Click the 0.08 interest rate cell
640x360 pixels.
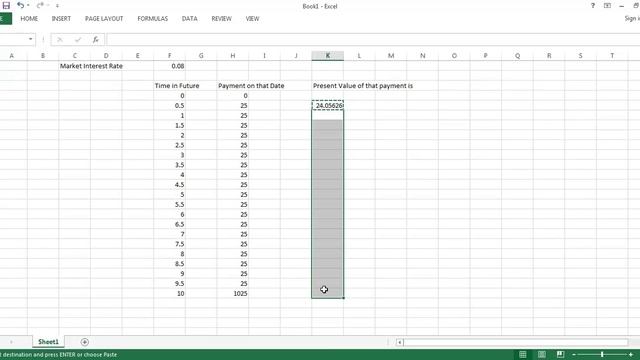tap(169, 66)
